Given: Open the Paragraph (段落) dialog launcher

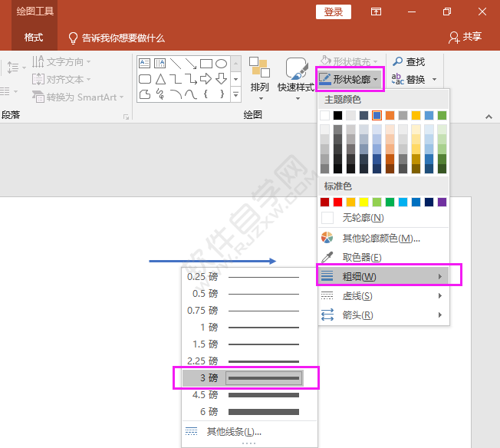Looking at the screenshot, I should [x=127, y=117].
